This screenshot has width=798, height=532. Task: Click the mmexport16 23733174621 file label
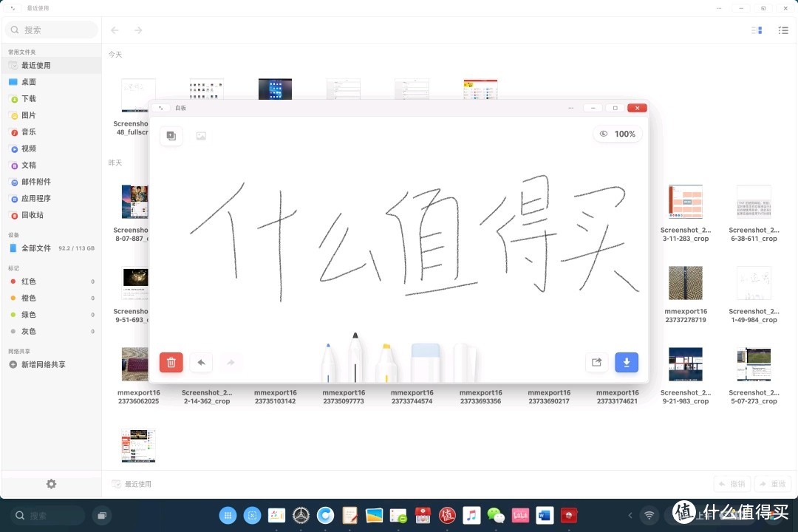click(617, 397)
